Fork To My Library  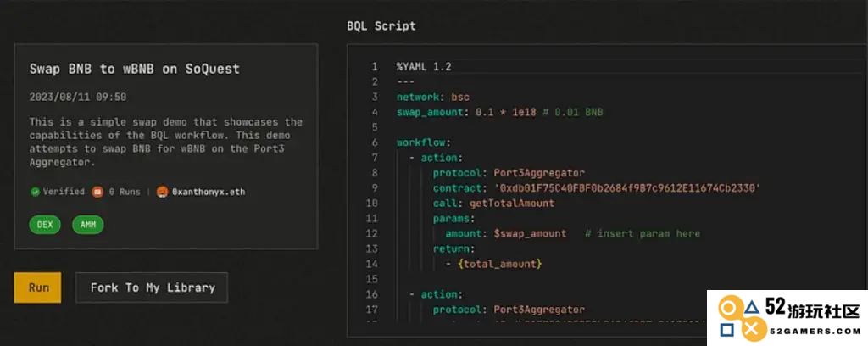(x=152, y=287)
